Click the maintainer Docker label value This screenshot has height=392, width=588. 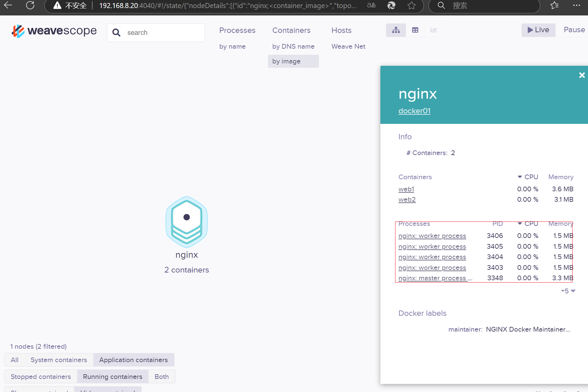[x=528, y=329]
